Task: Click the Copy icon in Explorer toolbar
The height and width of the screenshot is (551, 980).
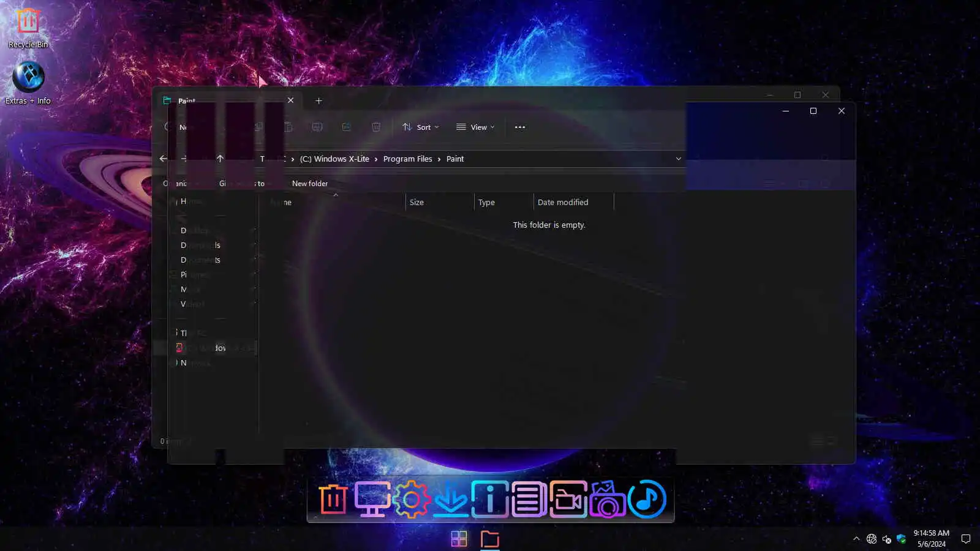Action: click(258, 127)
